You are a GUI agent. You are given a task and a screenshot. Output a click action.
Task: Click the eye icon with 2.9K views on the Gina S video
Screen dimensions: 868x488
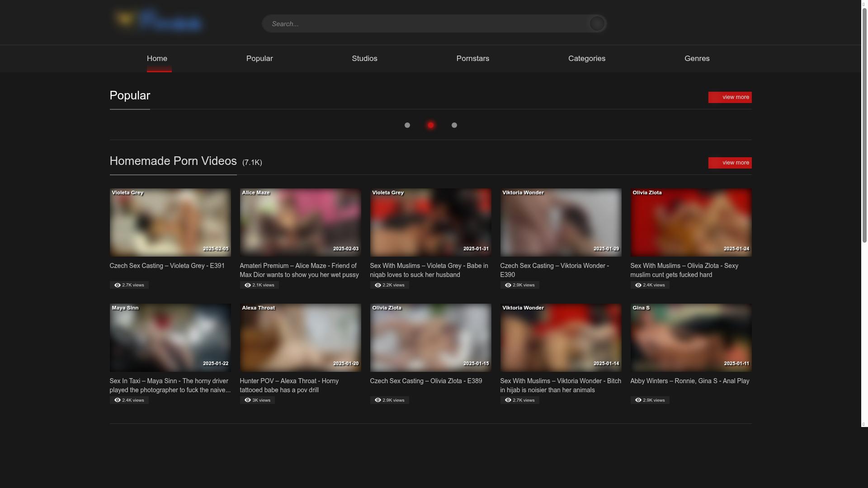637,400
